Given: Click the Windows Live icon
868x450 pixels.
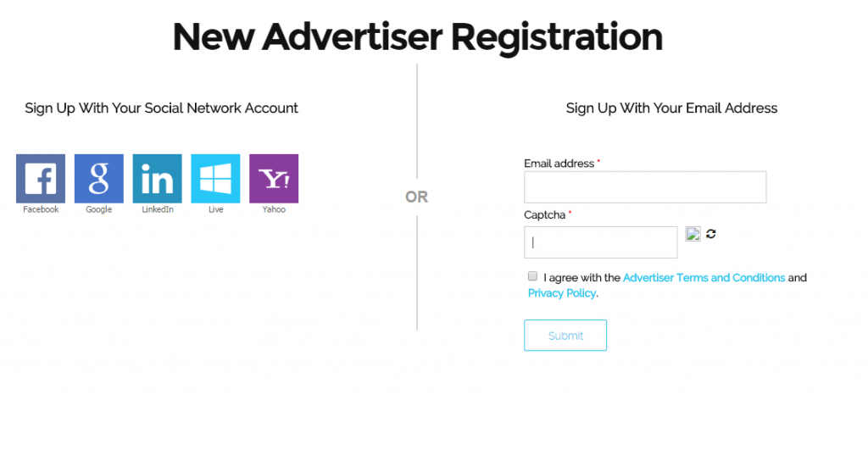Looking at the screenshot, I should coord(215,179).
